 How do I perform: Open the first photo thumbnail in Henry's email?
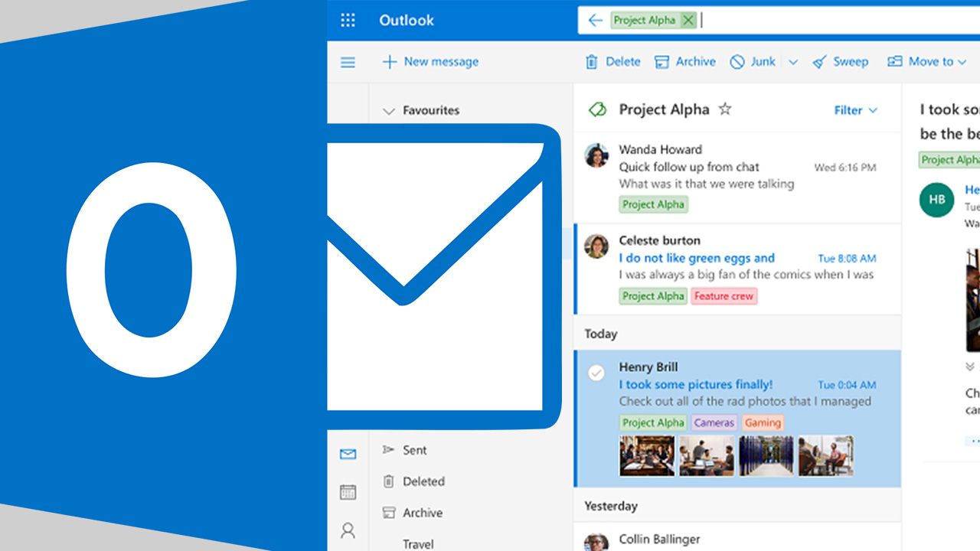[647, 455]
